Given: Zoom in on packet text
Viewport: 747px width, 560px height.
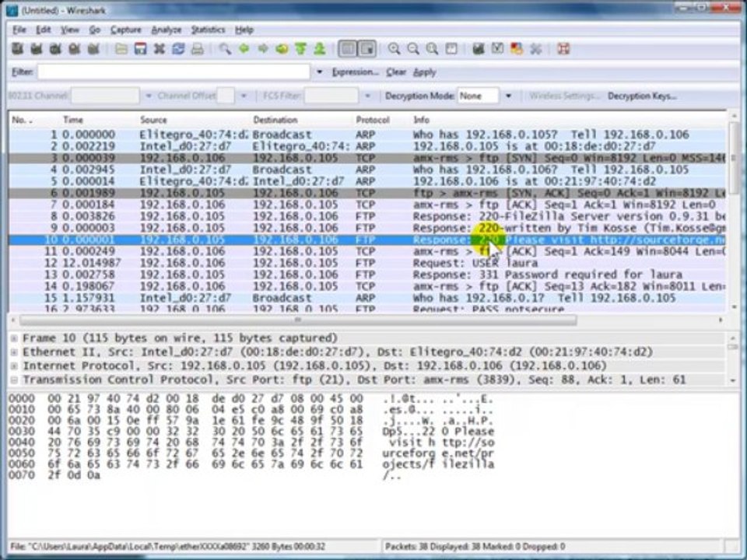Looking at the screenshot, I should 394,48.
